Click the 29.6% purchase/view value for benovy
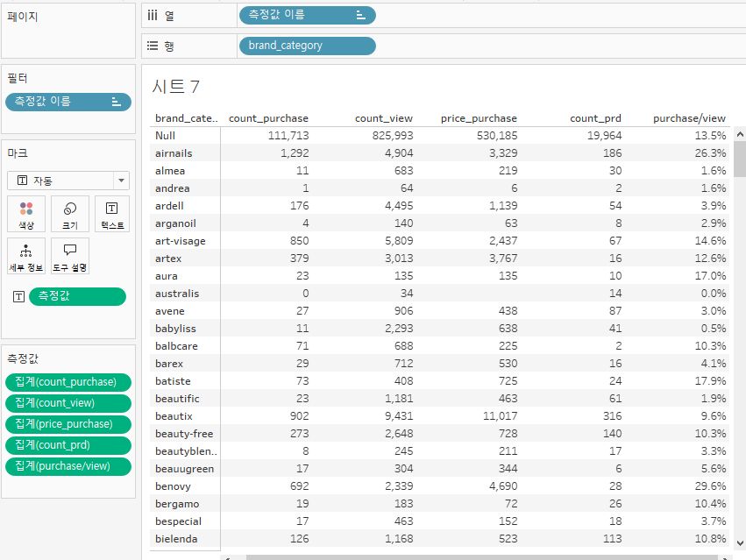The height and width of the screenshot is (560, 746). (710, 486)
